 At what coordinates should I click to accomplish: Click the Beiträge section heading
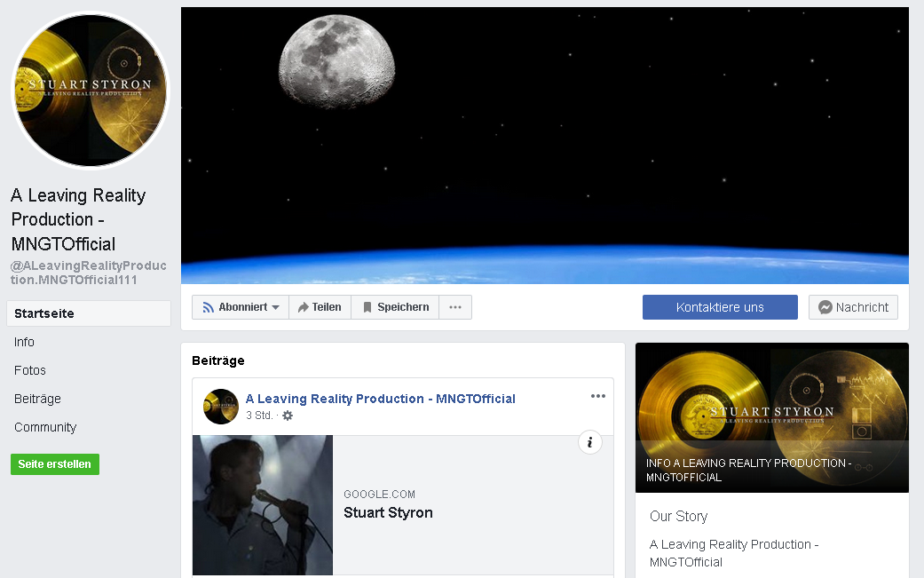tap(218, 360)
